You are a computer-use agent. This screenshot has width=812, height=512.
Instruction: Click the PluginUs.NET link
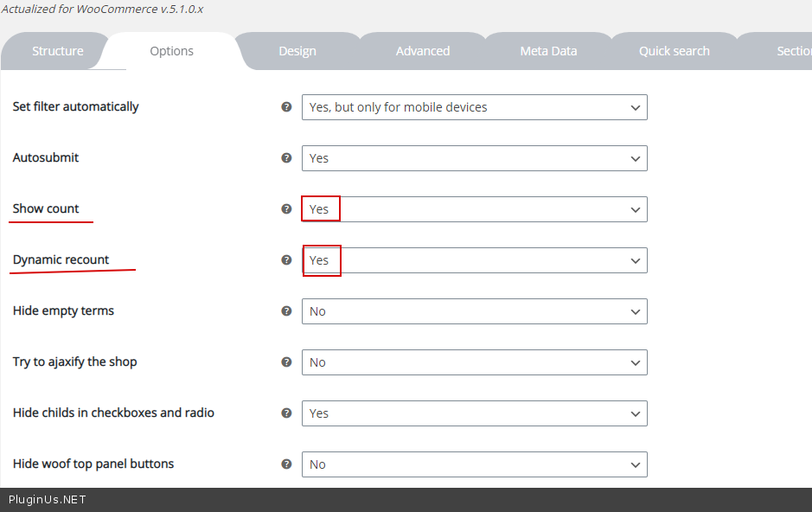click(x=48, y=500)
